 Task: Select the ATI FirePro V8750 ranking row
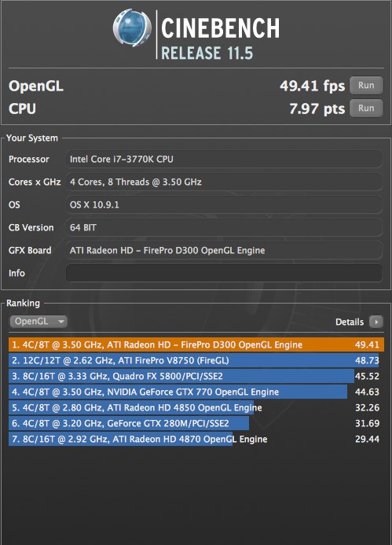tap(196, 360)
